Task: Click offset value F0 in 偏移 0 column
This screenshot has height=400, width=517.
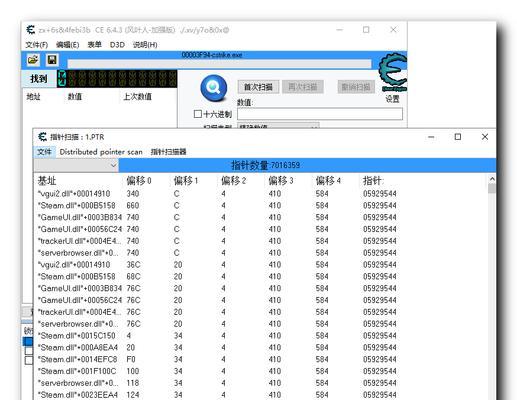Action: click(x=131, y=359)
